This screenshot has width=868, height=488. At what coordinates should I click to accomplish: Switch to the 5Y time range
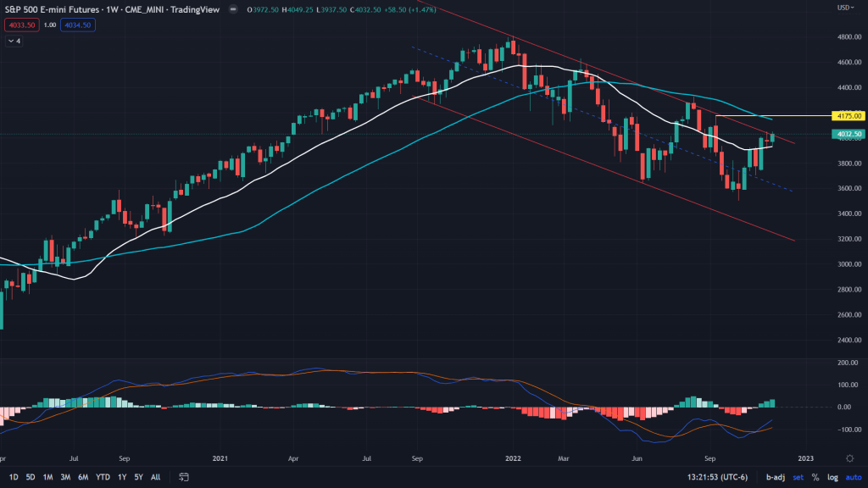coord(136,477)
